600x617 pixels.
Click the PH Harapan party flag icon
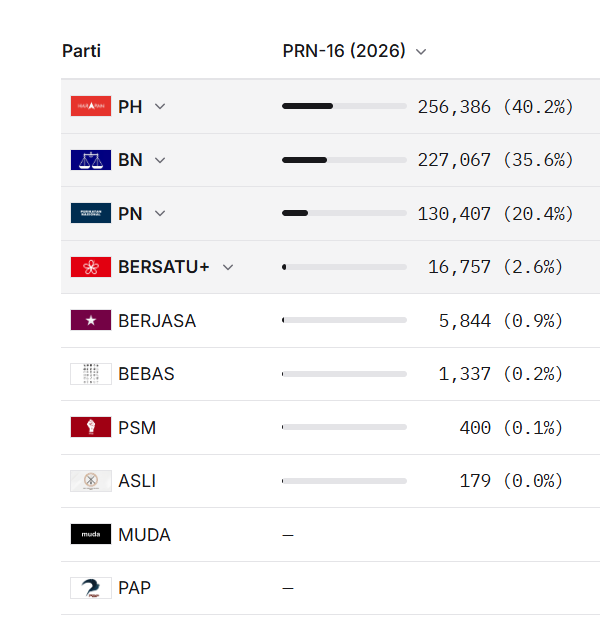[91, 106]
